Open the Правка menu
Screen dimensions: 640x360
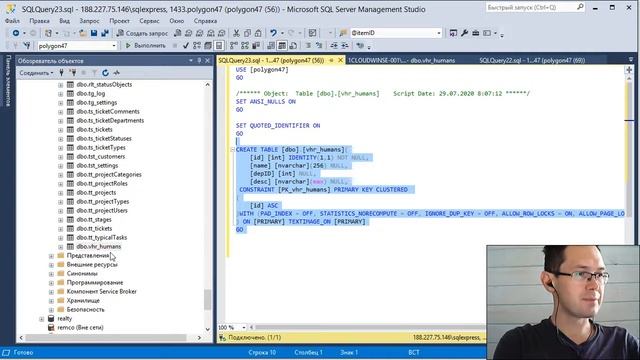[x=40, y=20]
